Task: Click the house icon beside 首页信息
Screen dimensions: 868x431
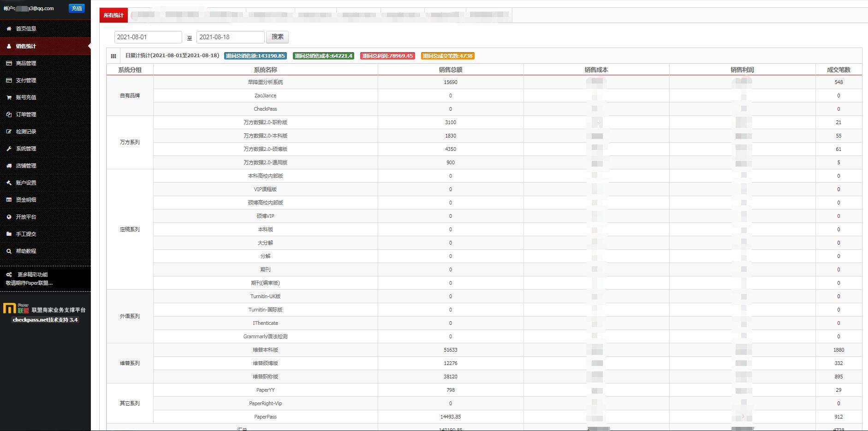Action: 9,29
